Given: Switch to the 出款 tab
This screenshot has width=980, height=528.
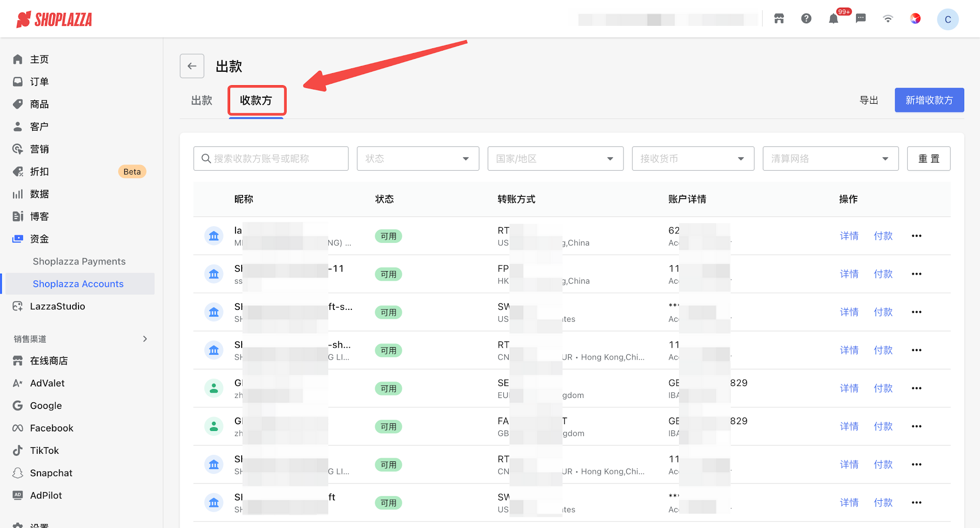Looking at the screenshot, I should tap(201, 100).
